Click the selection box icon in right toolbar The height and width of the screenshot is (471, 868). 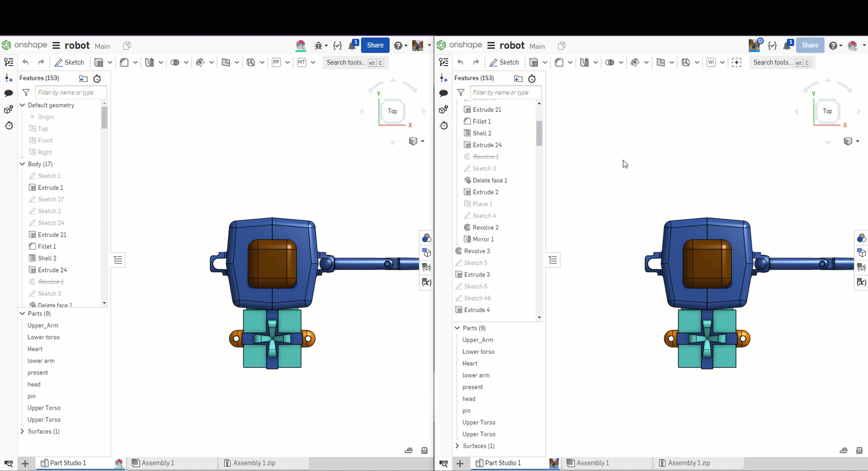(x=736, y=62)
